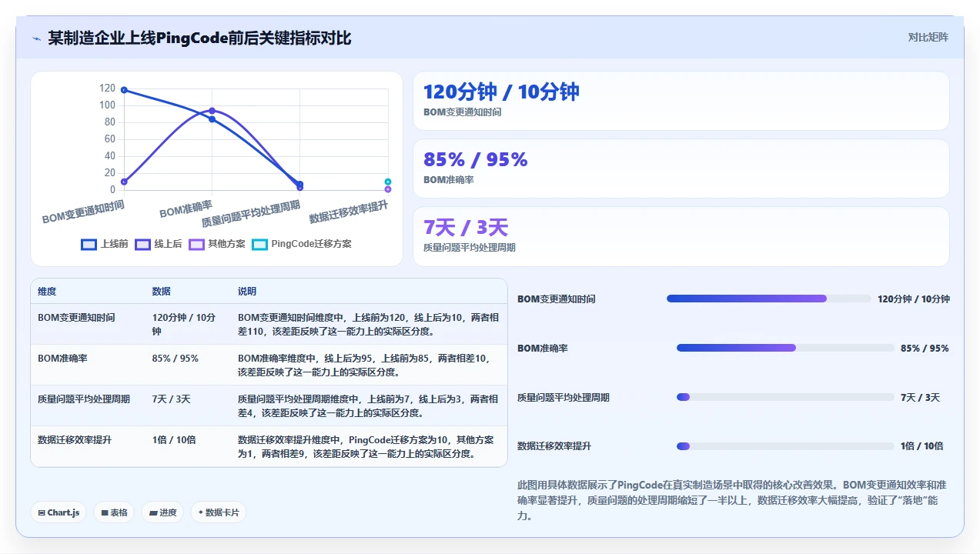Click the 质量问题平均处理周期 progress bar
Screen dimensions: 980x554
(785, 397)
